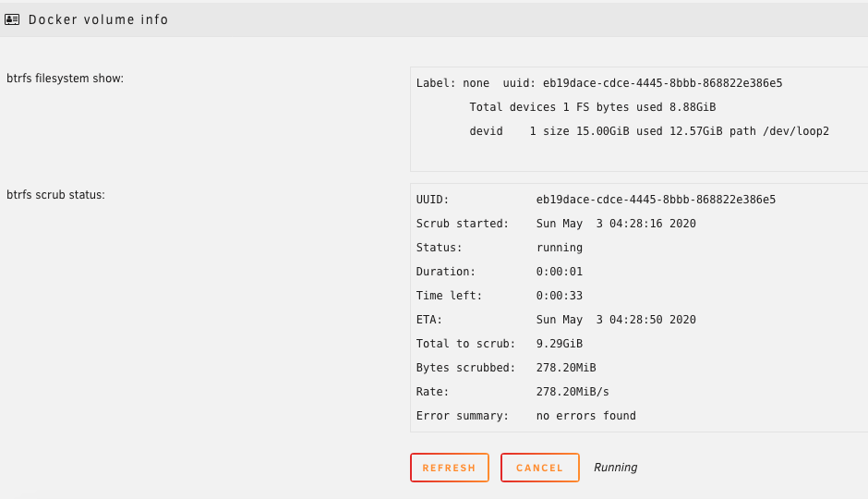Image resolution: width=868 pixels, height=499 pixels.
Task: Click the devid /dev/loop2 path line
Action: (649, 131)
